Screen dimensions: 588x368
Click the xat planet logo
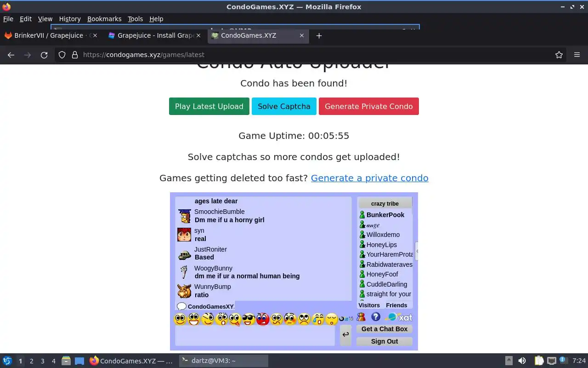pyautogui.click(x=398, y=317)
